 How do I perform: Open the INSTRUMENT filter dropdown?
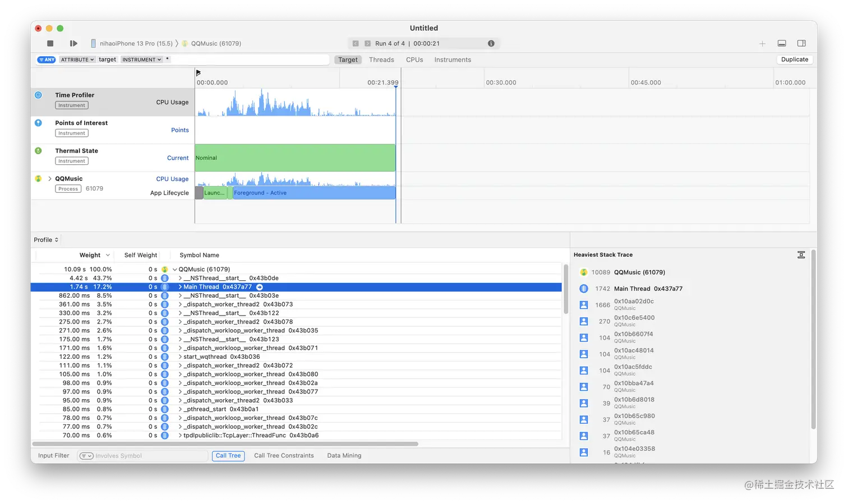pyautogui.click(x=141, y=59)
